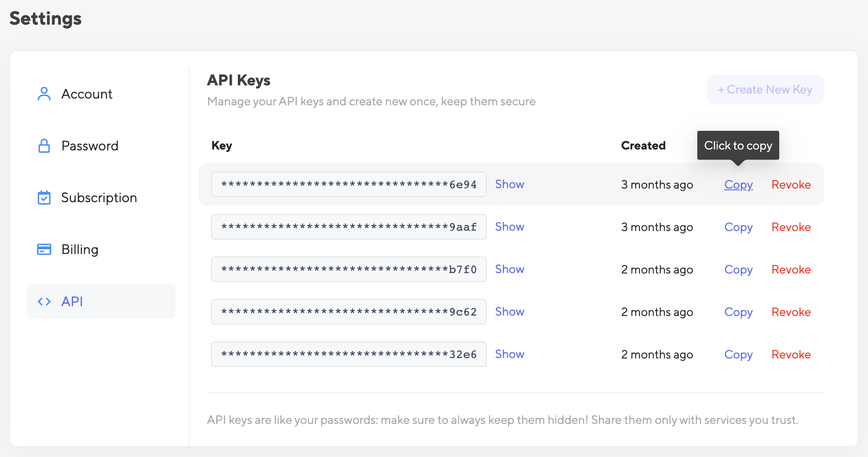The width and height of the screenshot is (868, 457).
Task: Revoke the key ending in 32e6
Action: pyautogui.click(x=791, y=355)
